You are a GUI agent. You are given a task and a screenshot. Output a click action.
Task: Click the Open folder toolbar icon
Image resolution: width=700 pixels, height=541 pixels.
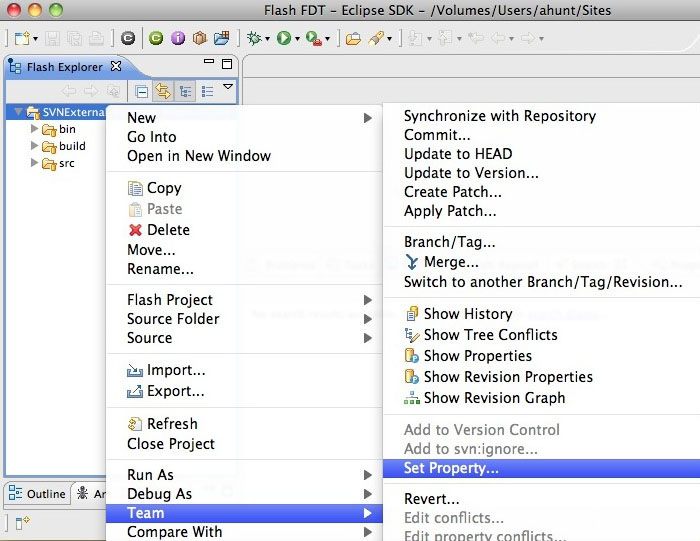(x=353, y=39)
